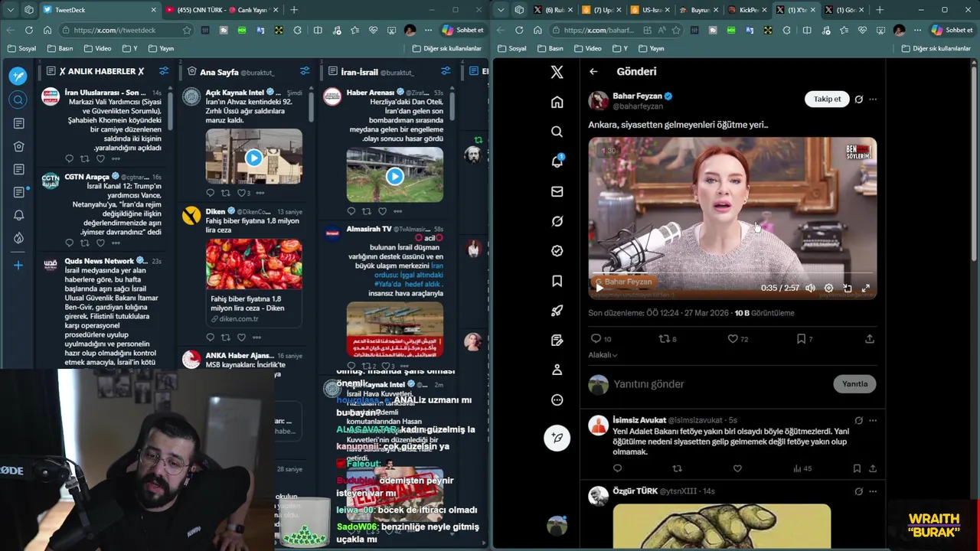Like Bahar Feyzan post with 72 likes
980x551 pixels.
[738, 338]
